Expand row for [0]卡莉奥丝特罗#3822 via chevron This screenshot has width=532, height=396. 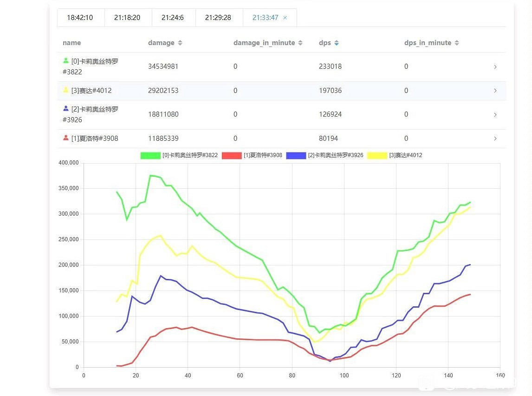(495, 67)
